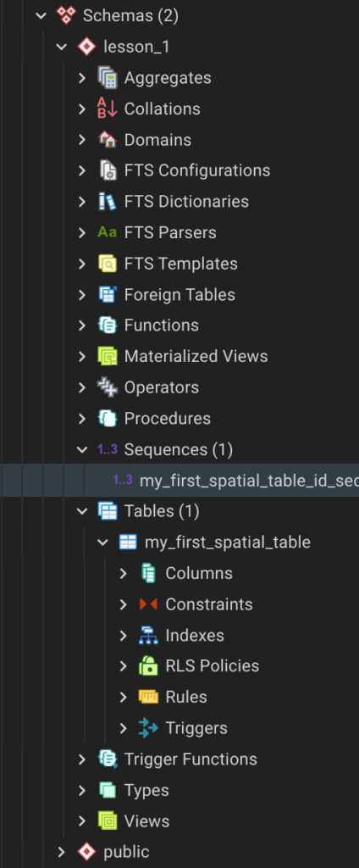Image resolution: width=359 pixels, height=868 pixels.
Task: Collapse the lesson_1 schema chevron
Action: (x=62, y=47)
